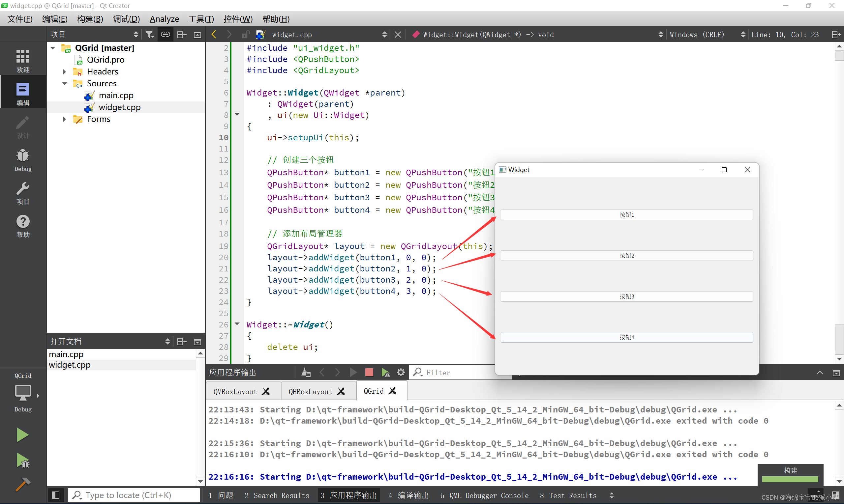Click the Type to locate search field
Viewport: 844px width, 504px height.
point(134,495)
